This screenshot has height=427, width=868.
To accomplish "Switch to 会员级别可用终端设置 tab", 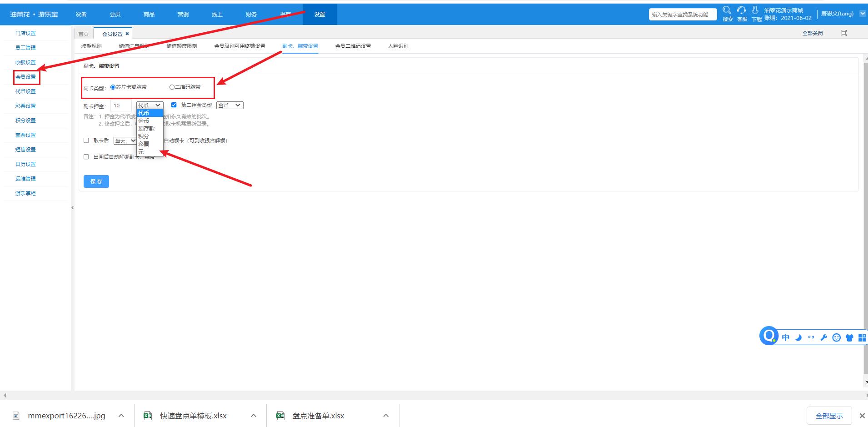I will pos(240,46).
